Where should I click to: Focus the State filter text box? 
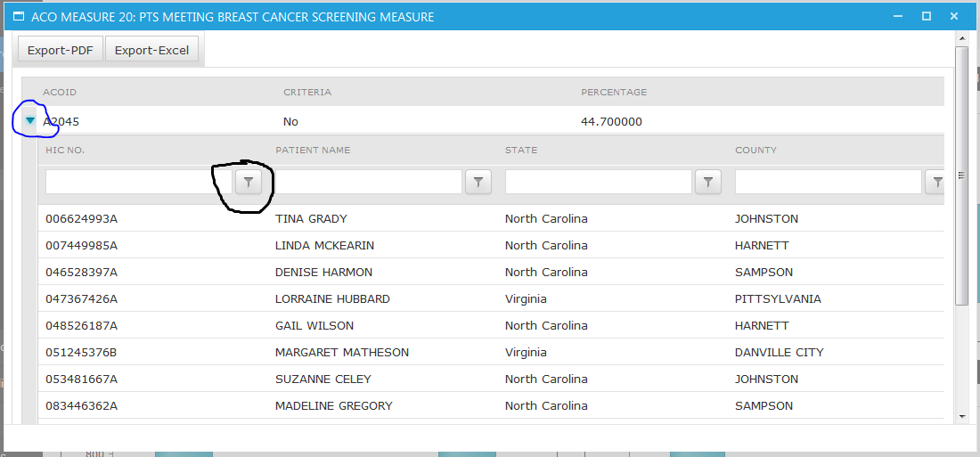click(598, 182)
